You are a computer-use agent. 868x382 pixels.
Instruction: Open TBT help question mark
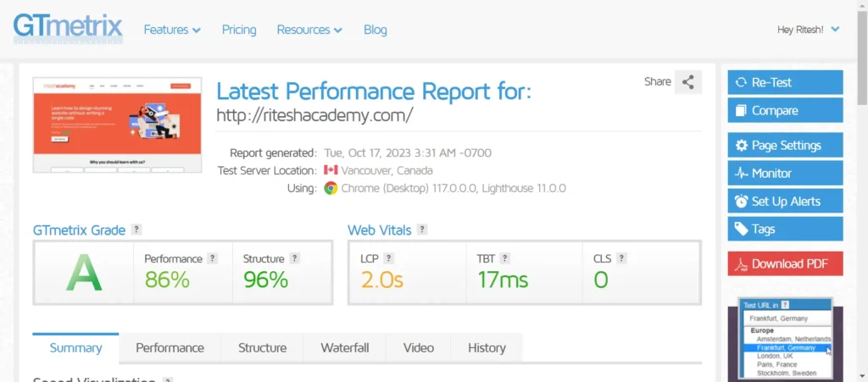(x=504, y=258)
